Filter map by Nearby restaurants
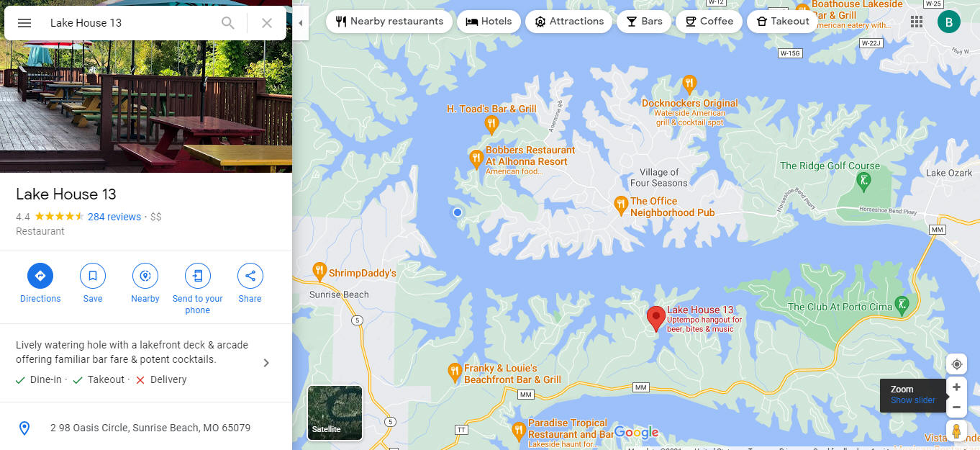This screenshot has width=980, height=450. (x=389, y=22)
